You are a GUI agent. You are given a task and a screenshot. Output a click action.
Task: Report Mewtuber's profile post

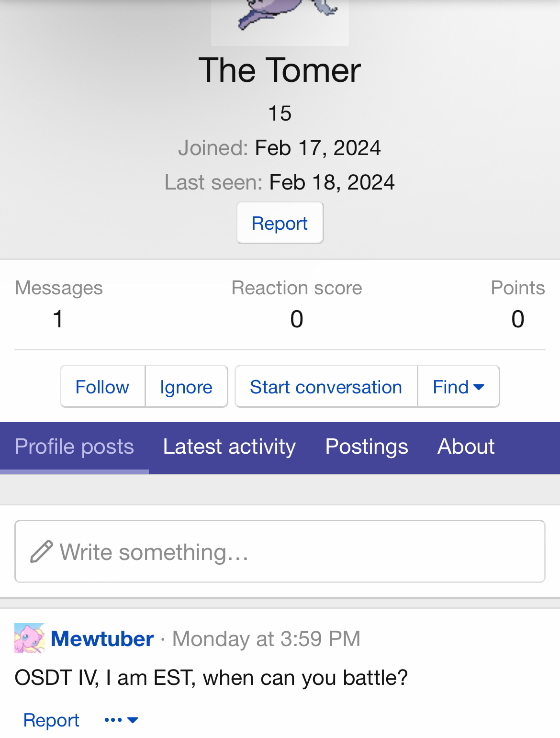point(51,720)
